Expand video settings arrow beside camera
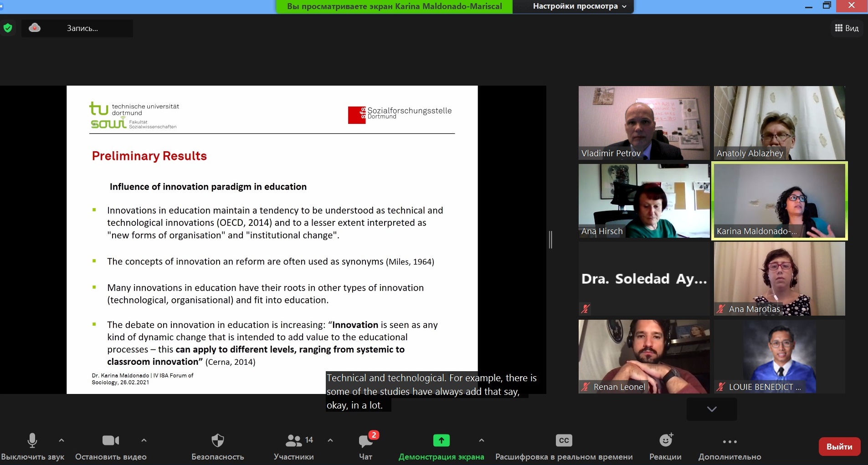868x465 pixels. pos(144,440)
